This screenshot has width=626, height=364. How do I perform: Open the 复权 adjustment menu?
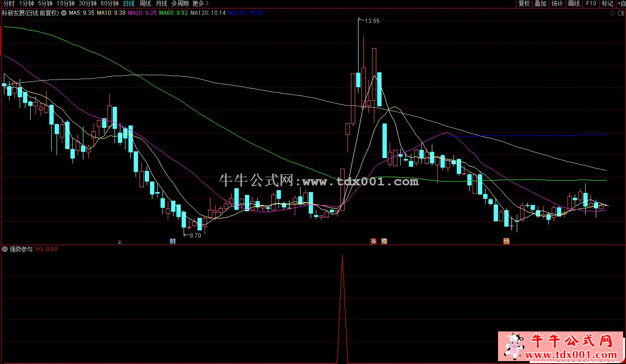point(524,3)
